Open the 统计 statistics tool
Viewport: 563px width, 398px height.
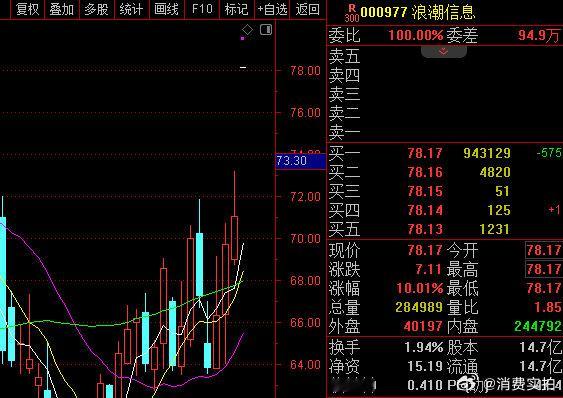pyautogui.click(x=131, y=9)
